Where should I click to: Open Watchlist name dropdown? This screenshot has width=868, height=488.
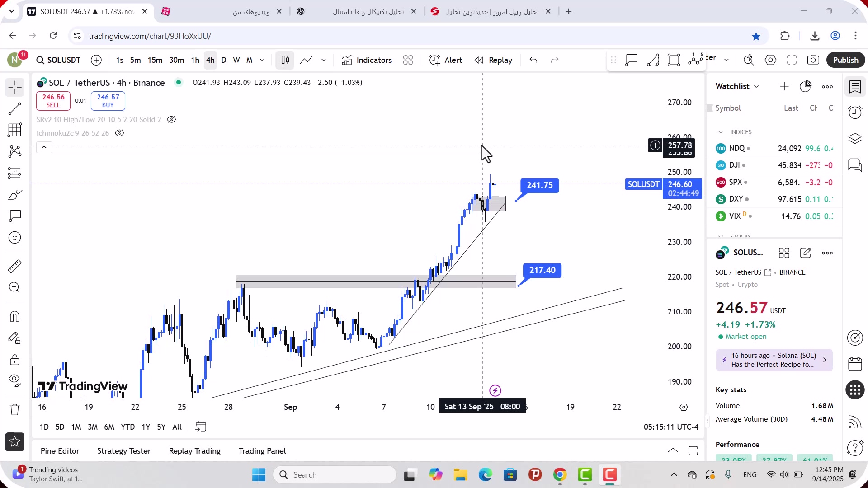click(x=737, y=86)
